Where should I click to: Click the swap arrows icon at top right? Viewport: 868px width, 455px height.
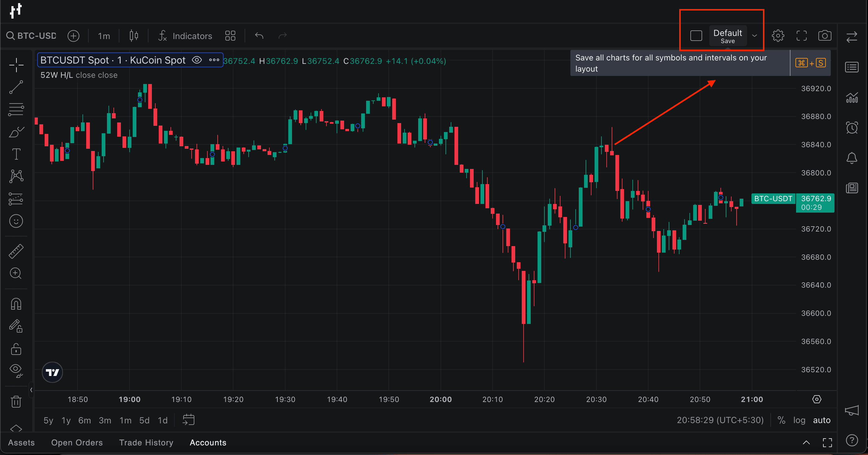pyautogui.click(x=852, y=37)
